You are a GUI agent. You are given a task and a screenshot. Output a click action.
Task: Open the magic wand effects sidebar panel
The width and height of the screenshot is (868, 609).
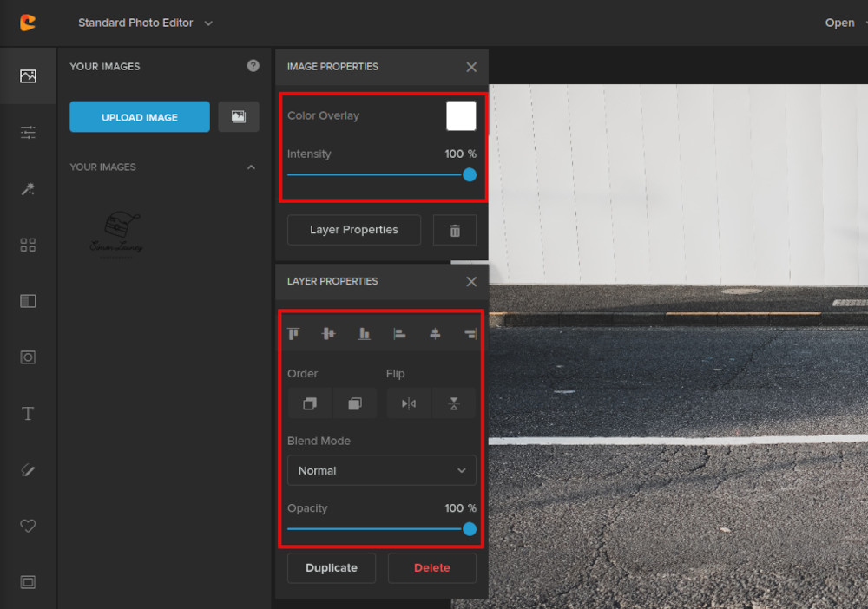pyautogui.click(x=28, y=189)
